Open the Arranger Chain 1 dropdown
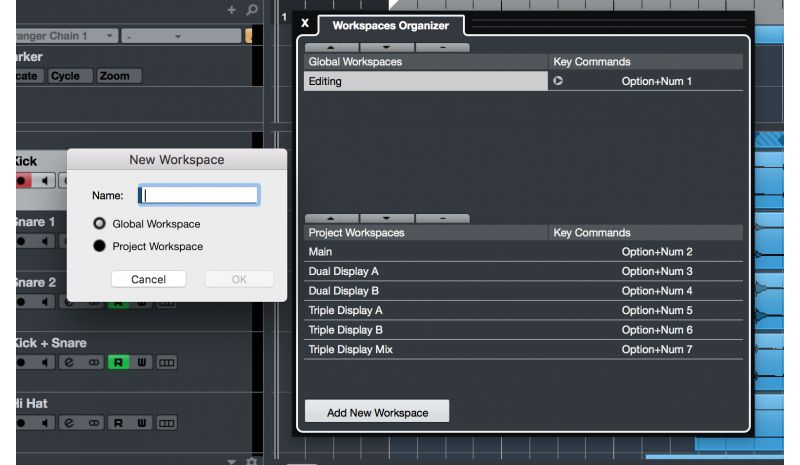The width and height of the screenshot is (800, 465). point(67,36)
